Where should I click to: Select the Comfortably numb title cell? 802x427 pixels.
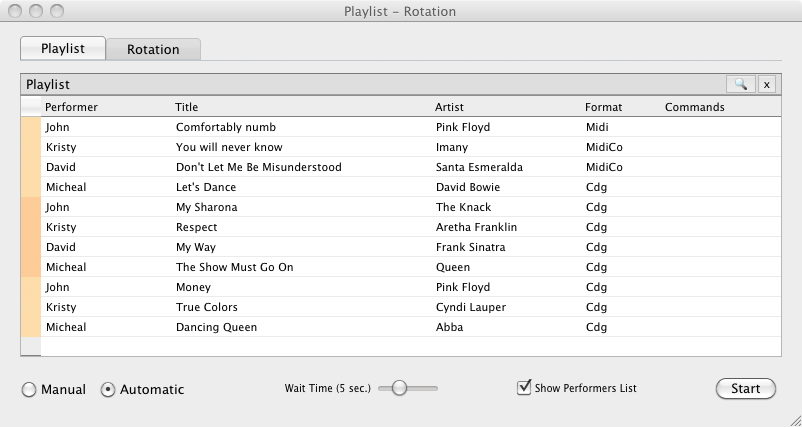[x=226, y=127]
